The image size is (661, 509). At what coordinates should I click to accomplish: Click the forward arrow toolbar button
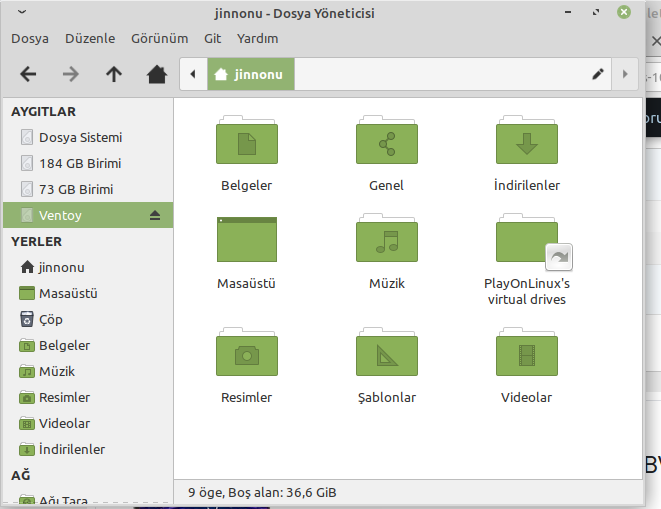point(71,74)
